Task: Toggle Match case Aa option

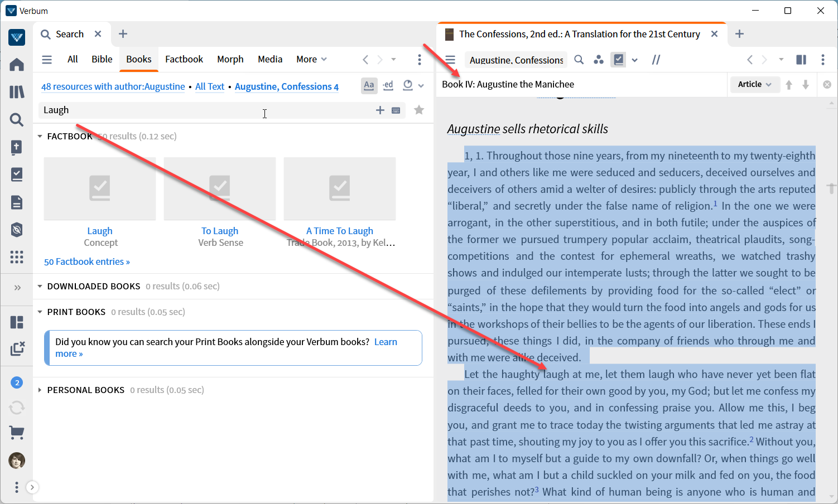Action: click(369, 85)
